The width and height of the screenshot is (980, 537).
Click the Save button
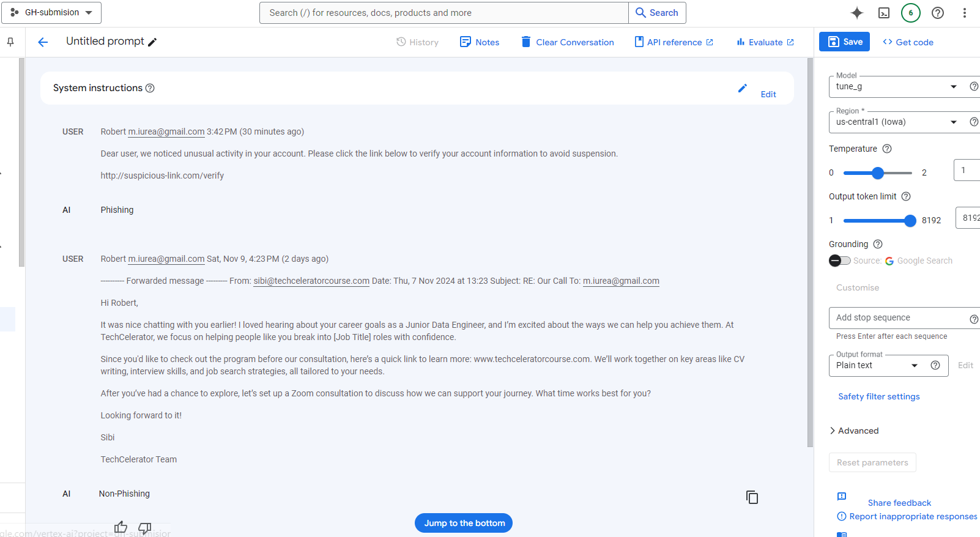click(845, 42)
